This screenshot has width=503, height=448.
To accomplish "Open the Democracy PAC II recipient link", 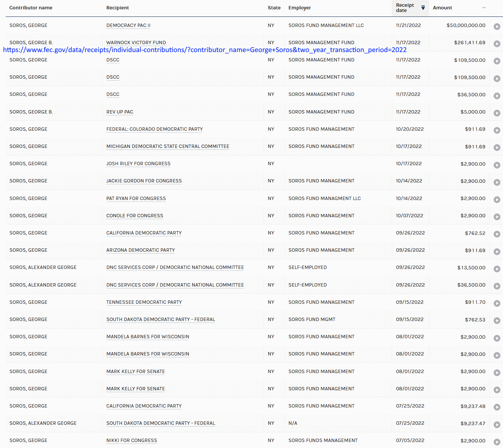I will [128, 25].
